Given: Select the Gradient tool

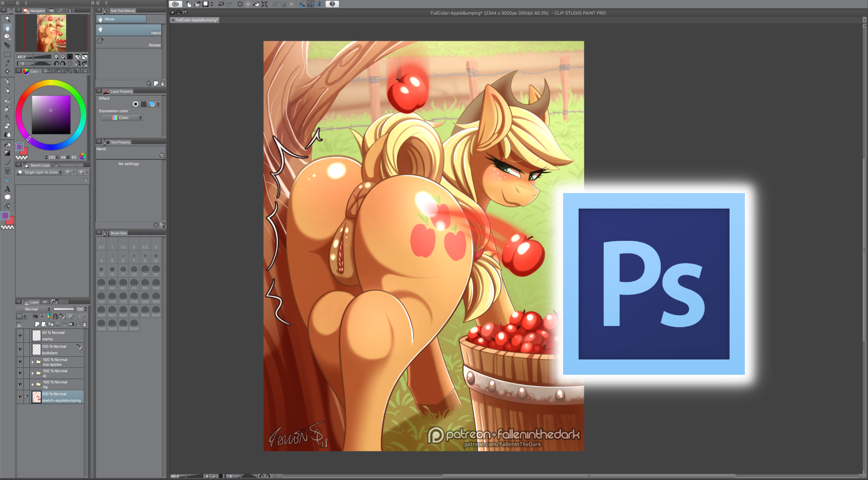Looking at the screenshot, I should 8,153.
